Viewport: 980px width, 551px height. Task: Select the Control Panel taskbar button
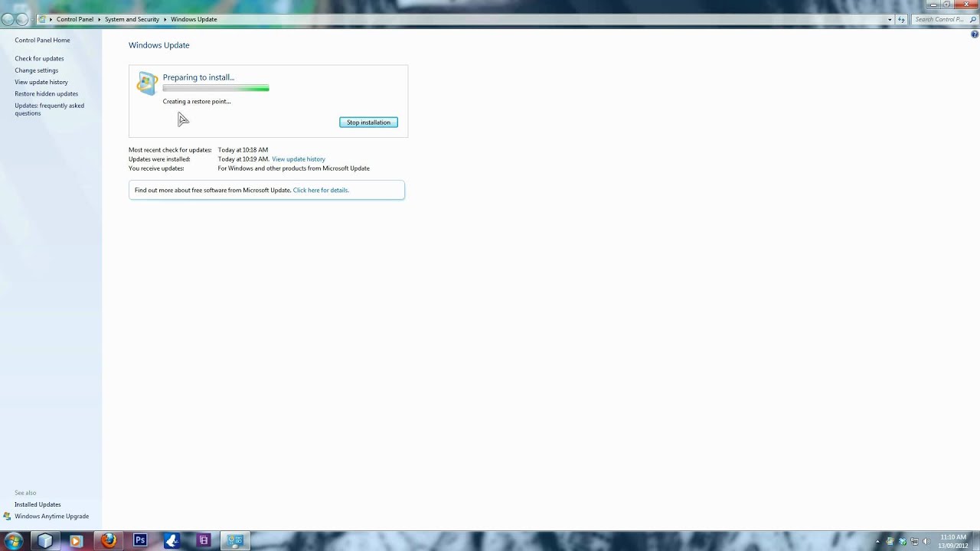235,541
